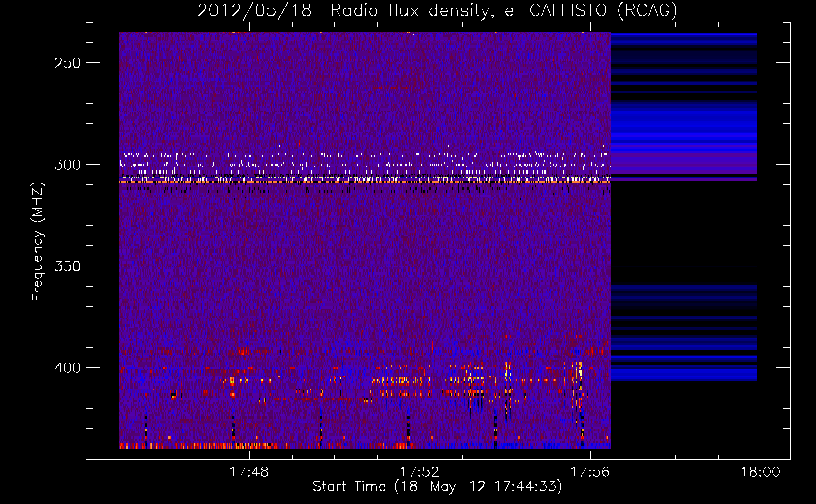Click the 300 frequency tick label
The width and height of the screenshot is (816, 504).
(68, 165)
